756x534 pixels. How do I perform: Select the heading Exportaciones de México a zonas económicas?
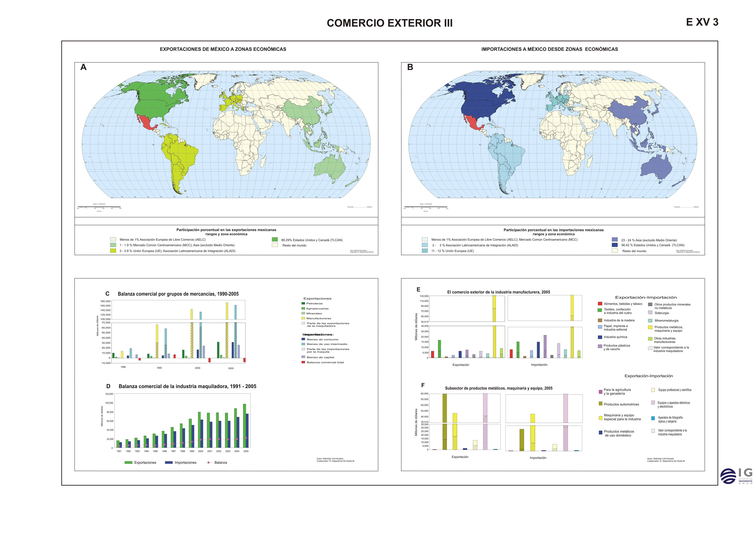pyautogui.click(x=223, y=49)
